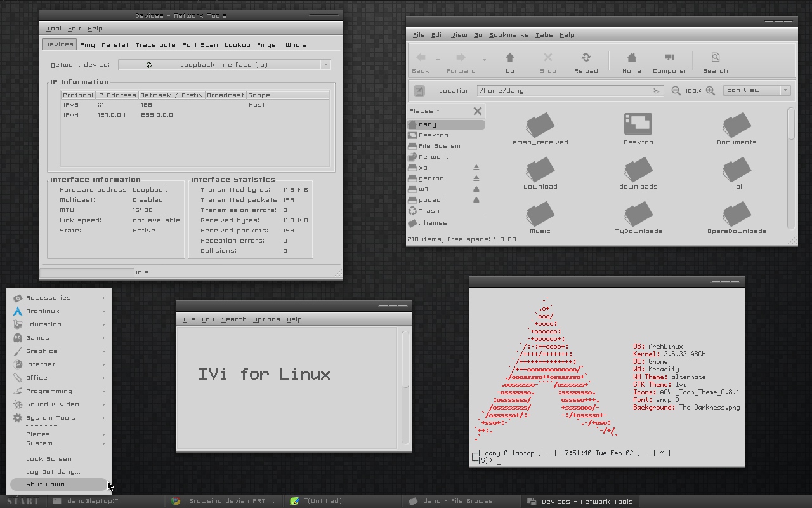812x508 pixels.
Task: Open Tool menu in Network Tools
Action: (x=54, y=29)
